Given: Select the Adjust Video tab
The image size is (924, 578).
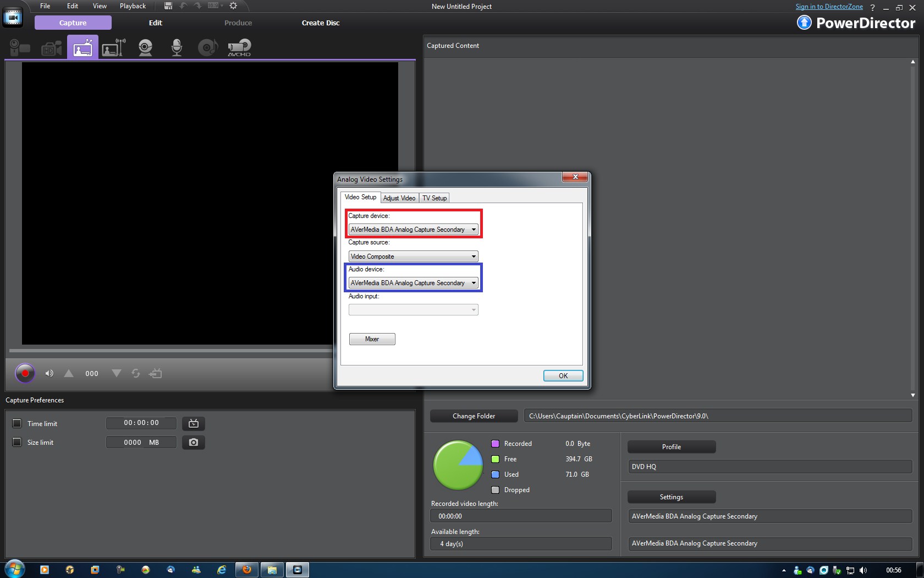Looking at the screenshot, I should coord(399,198).
